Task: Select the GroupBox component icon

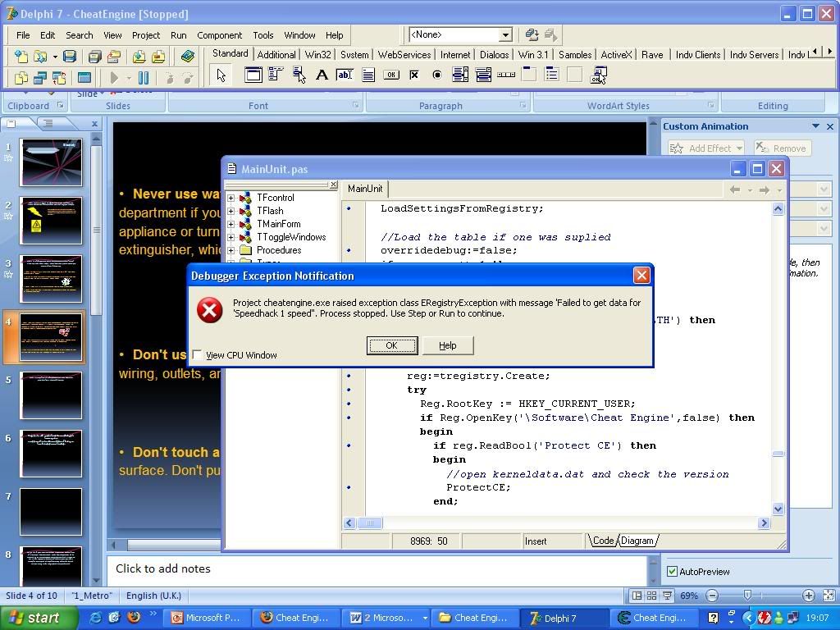Action: click(529, 75)
